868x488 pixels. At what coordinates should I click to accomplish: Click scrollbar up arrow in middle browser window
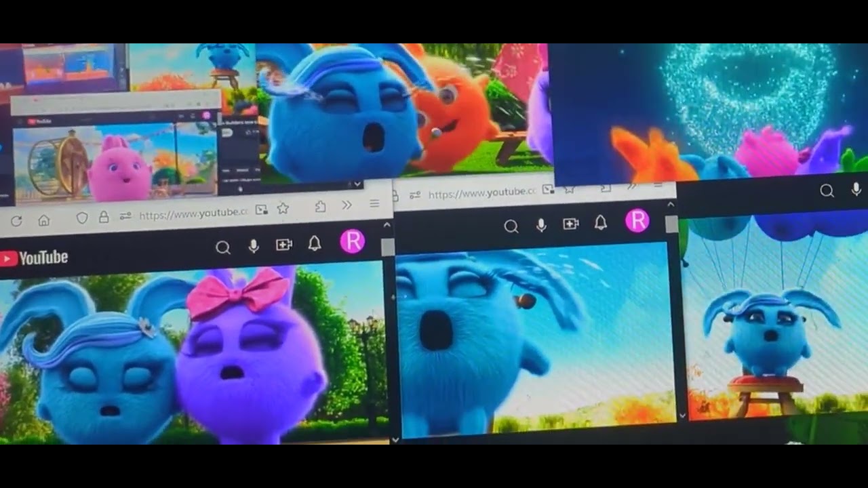click(x=671, y=205)
